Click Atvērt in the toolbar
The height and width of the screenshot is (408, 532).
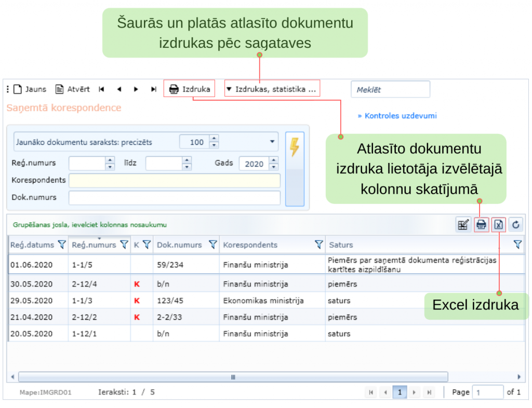click(73, 89)
